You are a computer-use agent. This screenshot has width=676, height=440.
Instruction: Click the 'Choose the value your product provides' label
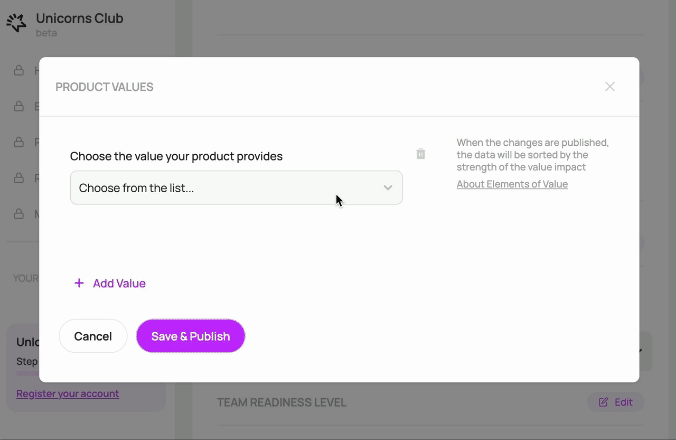176,156
